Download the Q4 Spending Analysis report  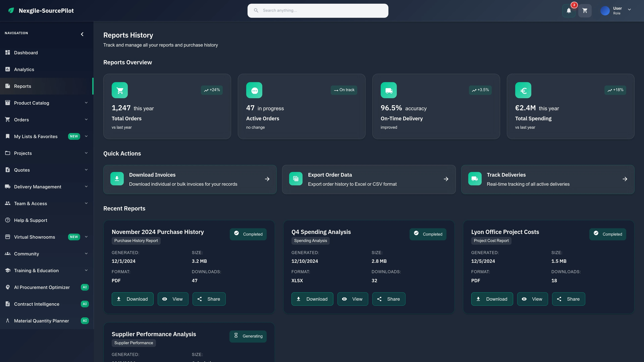coord(312,299)
